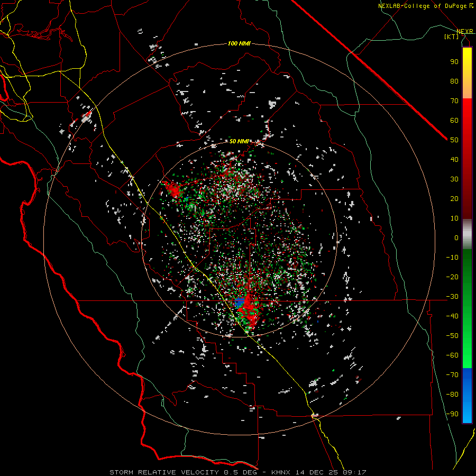
Task: Select the 90 value on velocity scale
Action: coord(454,62)
